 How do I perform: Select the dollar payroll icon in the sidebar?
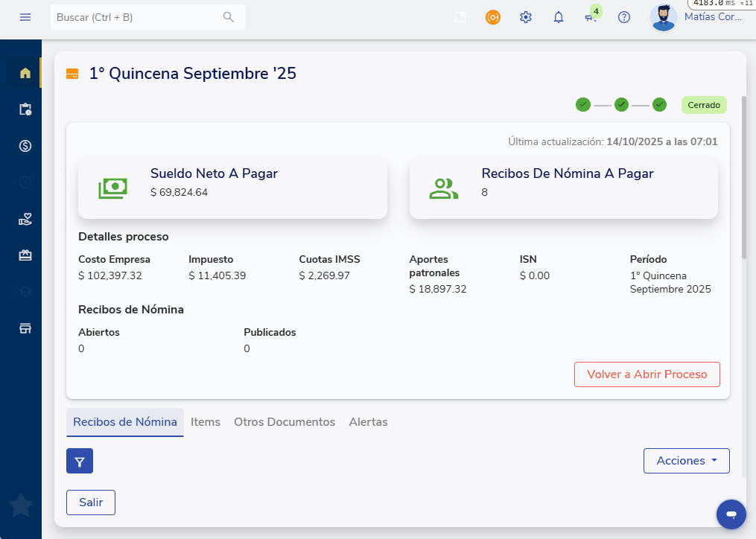(x=25, y=146)
